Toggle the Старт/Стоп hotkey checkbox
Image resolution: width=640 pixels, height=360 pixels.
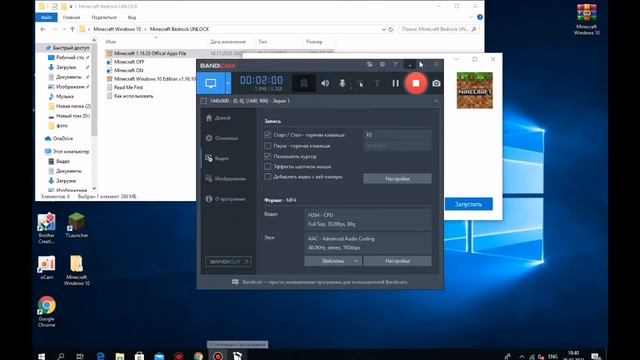268,134
